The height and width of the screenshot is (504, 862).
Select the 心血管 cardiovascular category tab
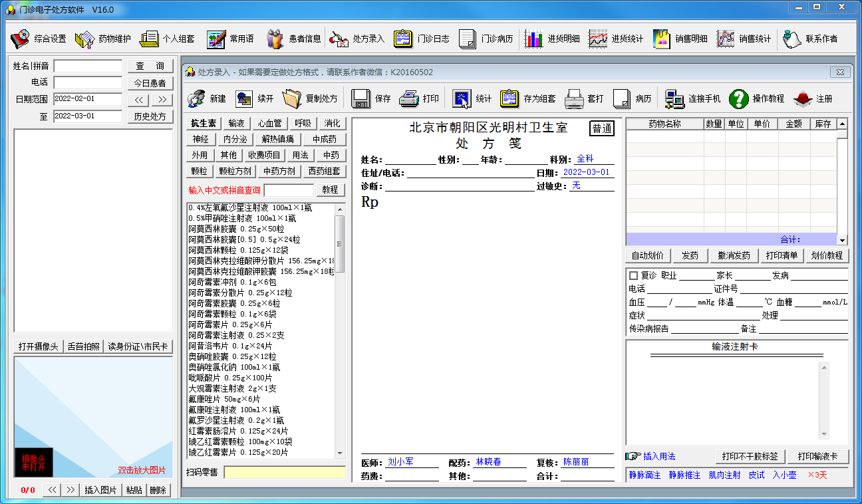[x=269, y=124]
